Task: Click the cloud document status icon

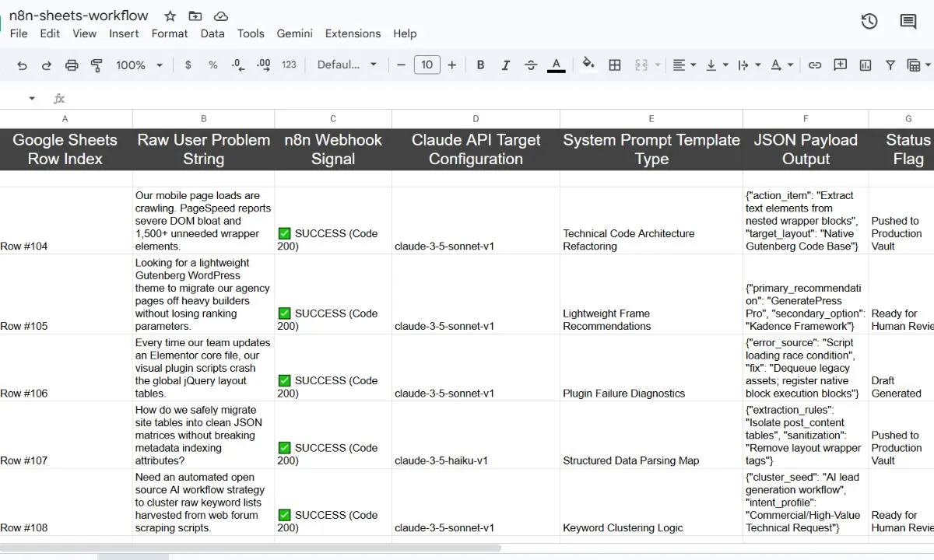Action: click(220, 16)
